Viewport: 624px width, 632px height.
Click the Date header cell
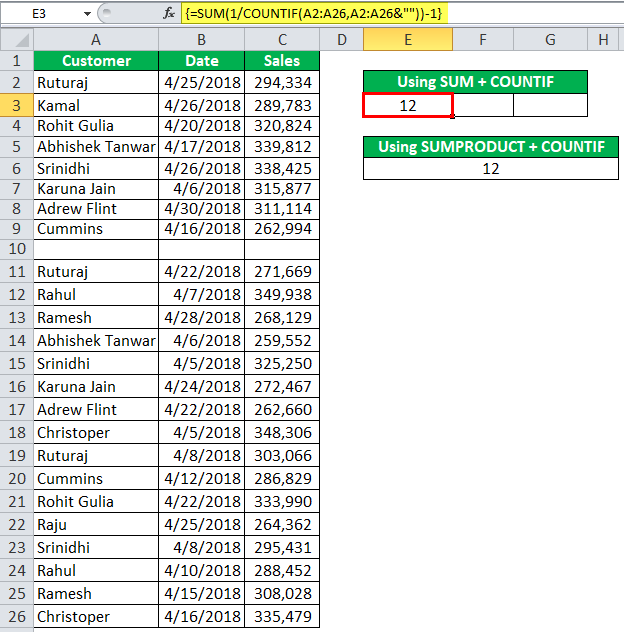tap(202, 61)
